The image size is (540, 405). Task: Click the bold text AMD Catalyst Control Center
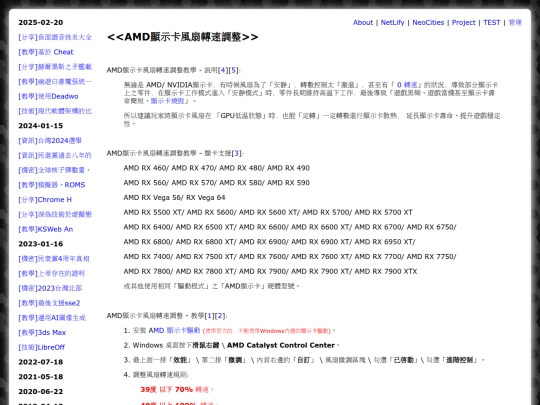tap(281, 345)
